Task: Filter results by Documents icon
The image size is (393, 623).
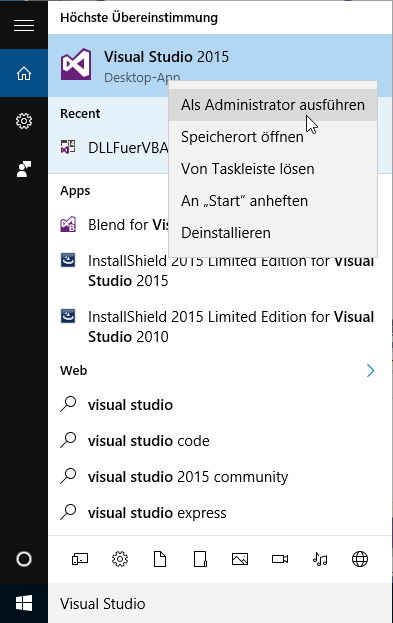Action: click(x=160, y=559)
